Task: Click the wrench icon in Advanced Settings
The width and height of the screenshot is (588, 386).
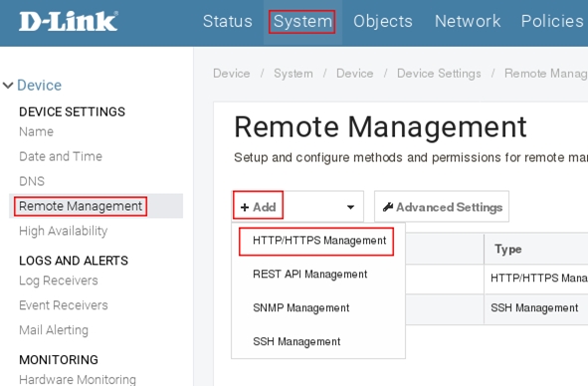Action: tap(388, 207)
